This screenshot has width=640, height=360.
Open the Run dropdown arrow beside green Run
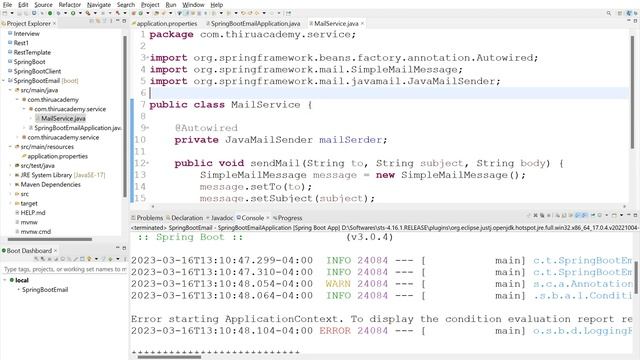[80, 13]
